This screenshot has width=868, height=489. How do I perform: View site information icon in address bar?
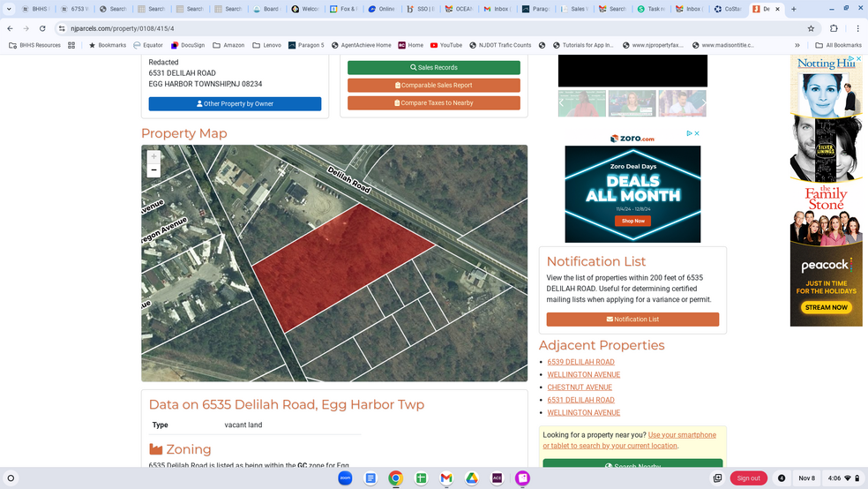62,28
